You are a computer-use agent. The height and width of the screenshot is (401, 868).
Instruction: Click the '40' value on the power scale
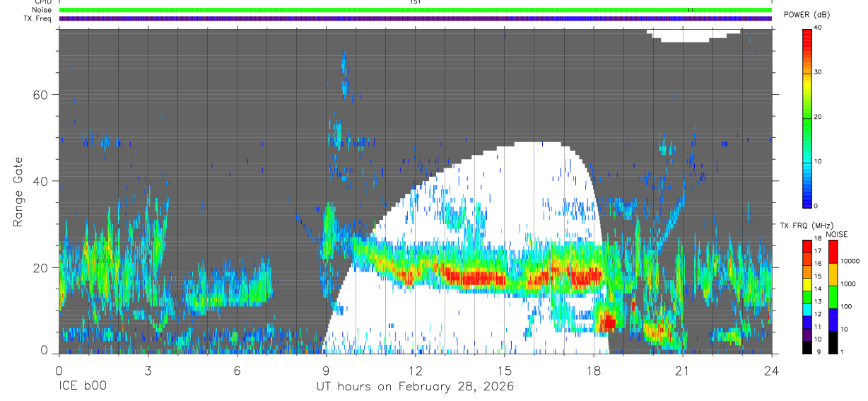coord(818,28)
